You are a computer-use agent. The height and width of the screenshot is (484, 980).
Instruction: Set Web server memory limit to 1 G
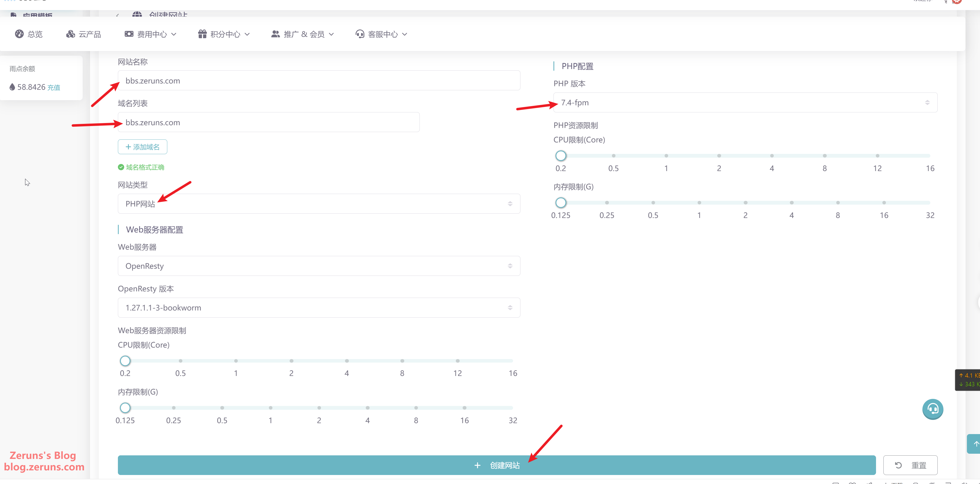(x=270, y=408)
